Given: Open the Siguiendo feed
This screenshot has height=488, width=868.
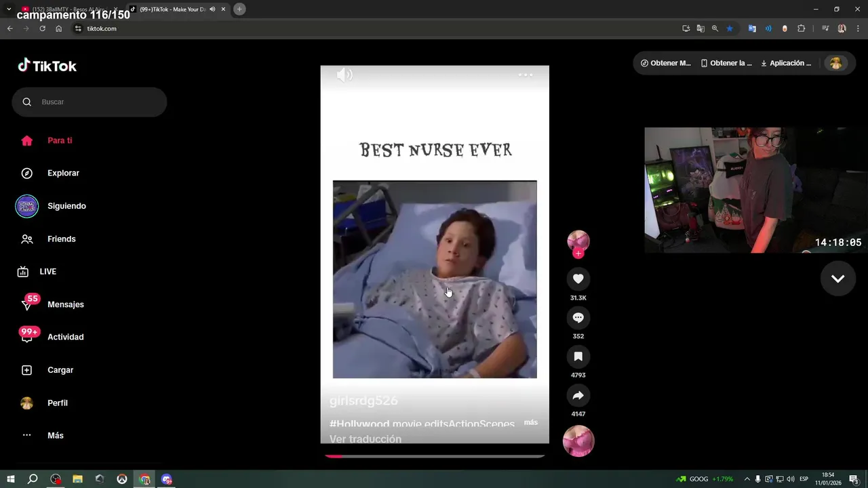Looking at the screenshot, I should coord(66,206).
